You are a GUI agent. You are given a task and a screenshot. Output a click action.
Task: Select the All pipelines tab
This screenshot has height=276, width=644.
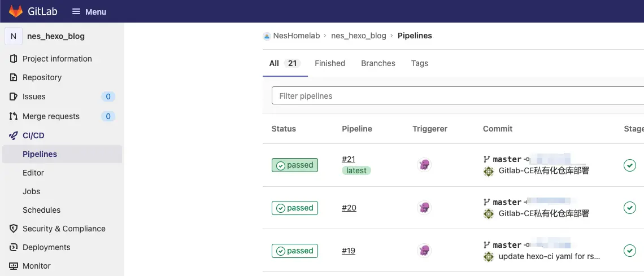point(285,64)
